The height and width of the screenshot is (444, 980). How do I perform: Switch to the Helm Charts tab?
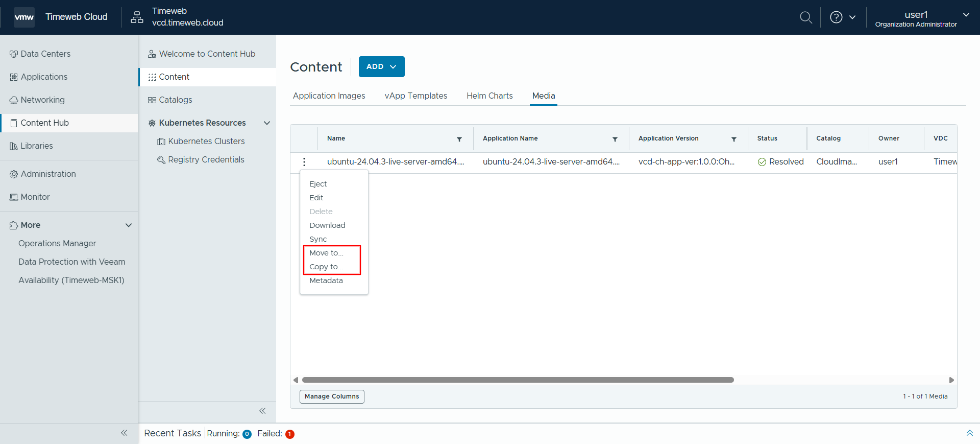pos(489,96)
